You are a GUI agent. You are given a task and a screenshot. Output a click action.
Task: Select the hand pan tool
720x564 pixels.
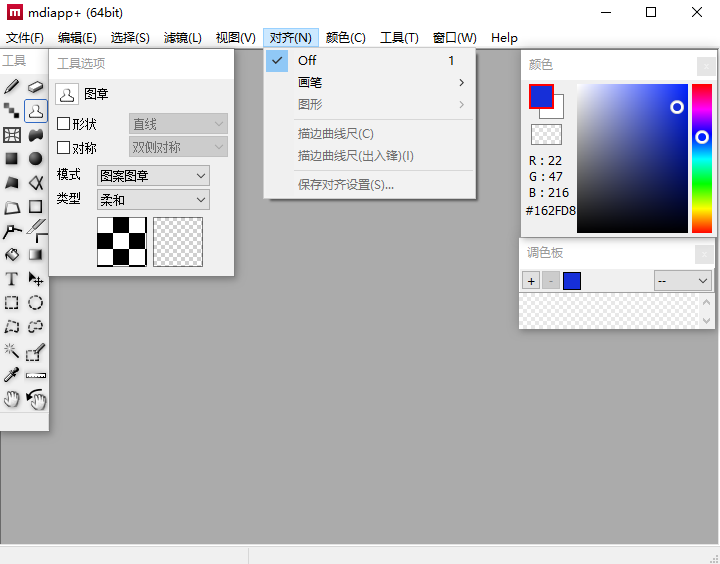point(11,400)
